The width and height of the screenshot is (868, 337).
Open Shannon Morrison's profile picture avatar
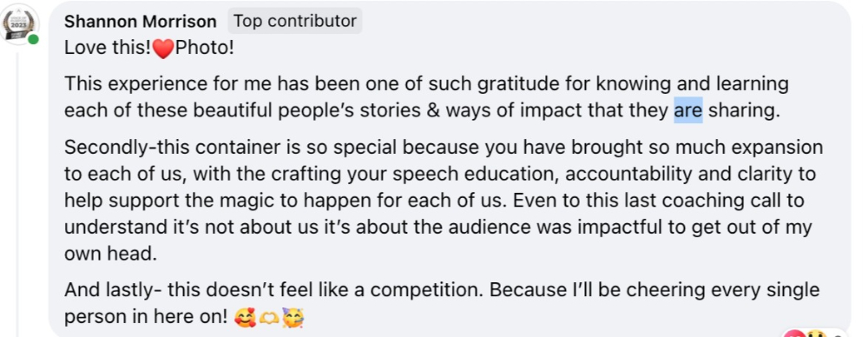tap(21, 23)
